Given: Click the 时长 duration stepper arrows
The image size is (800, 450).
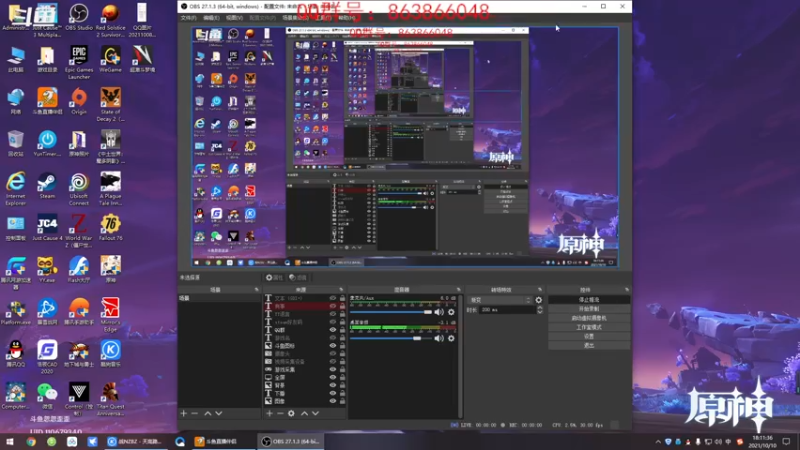Looking at the screenshot, I should 540,310.
